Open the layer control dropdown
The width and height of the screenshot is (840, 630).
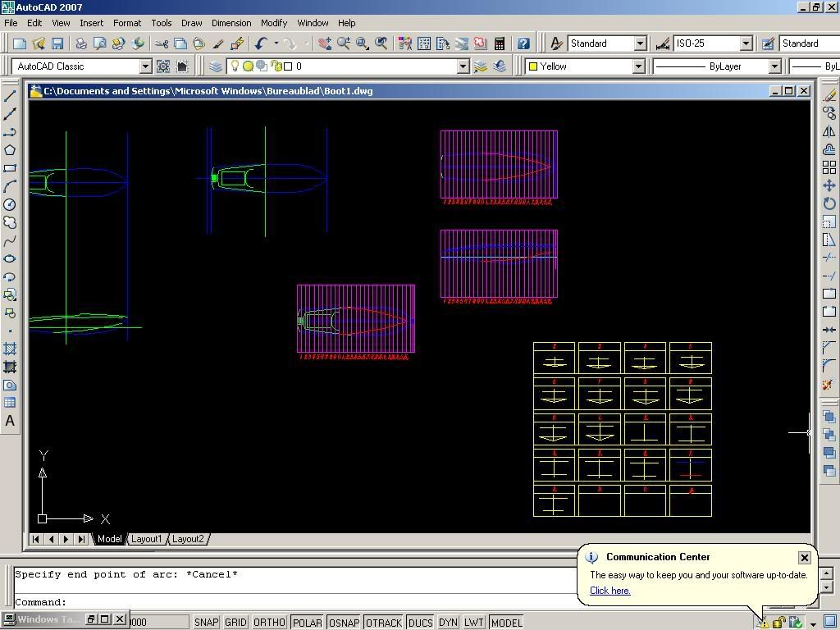click(463, 66)
